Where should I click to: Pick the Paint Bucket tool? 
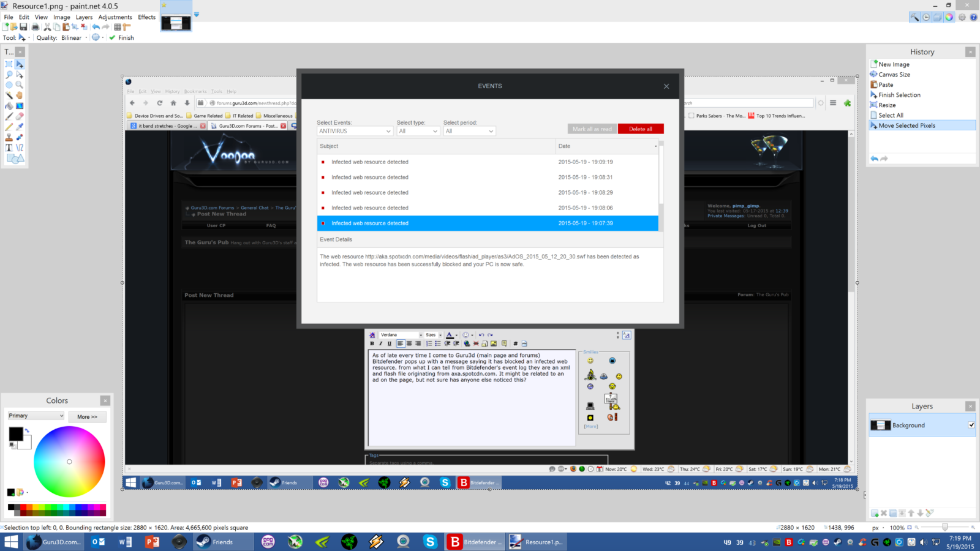pos(9,106)
